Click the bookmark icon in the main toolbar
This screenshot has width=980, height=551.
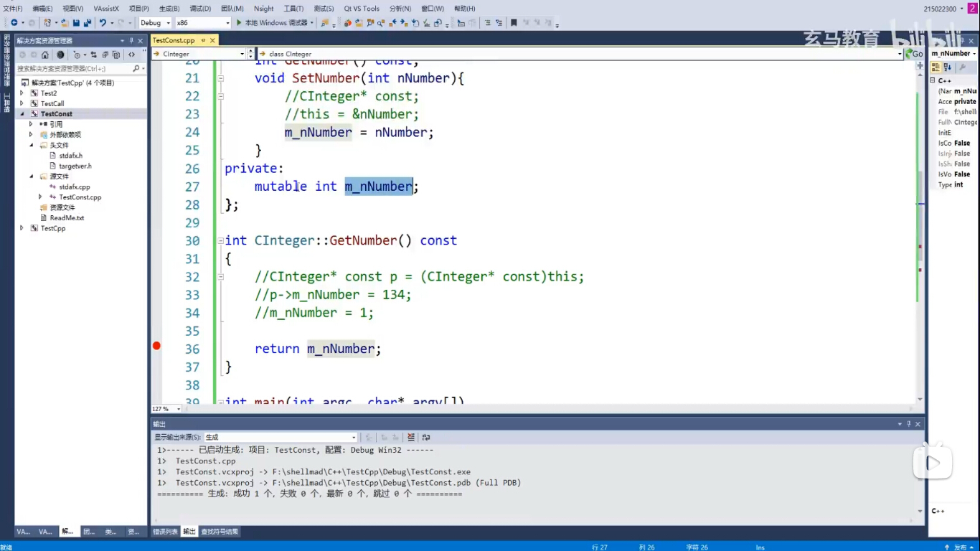514,23
